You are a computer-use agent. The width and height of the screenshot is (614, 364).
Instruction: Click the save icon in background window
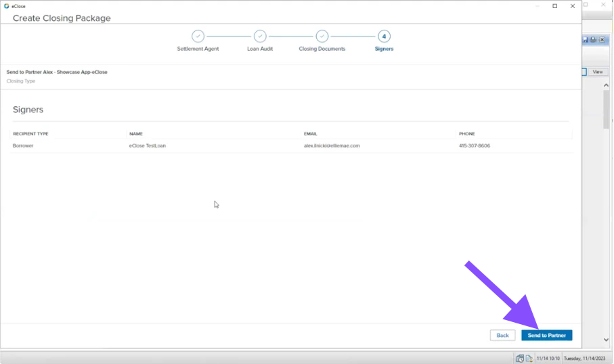click(x=586, y=39)
